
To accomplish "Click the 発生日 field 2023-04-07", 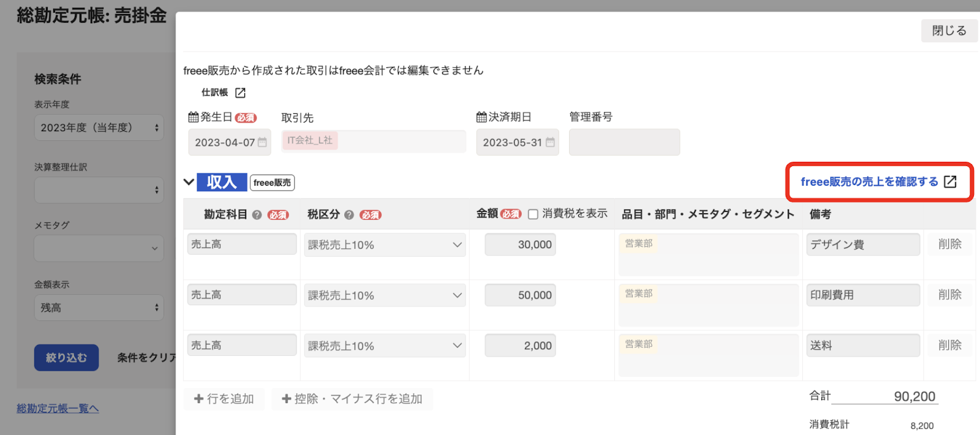I will tap(230, 142).
